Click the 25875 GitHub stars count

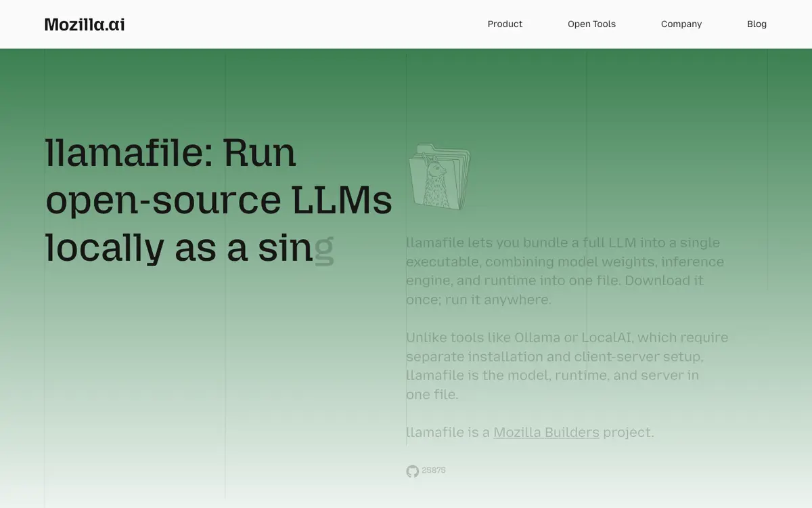[434, 471]
